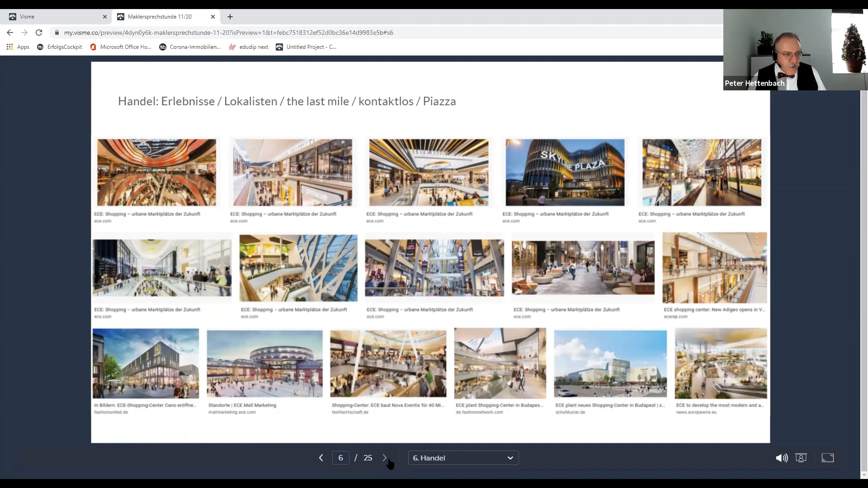Go back with the browser back arrow
This screenshot has width=868, height=488.
click(10, 33)
